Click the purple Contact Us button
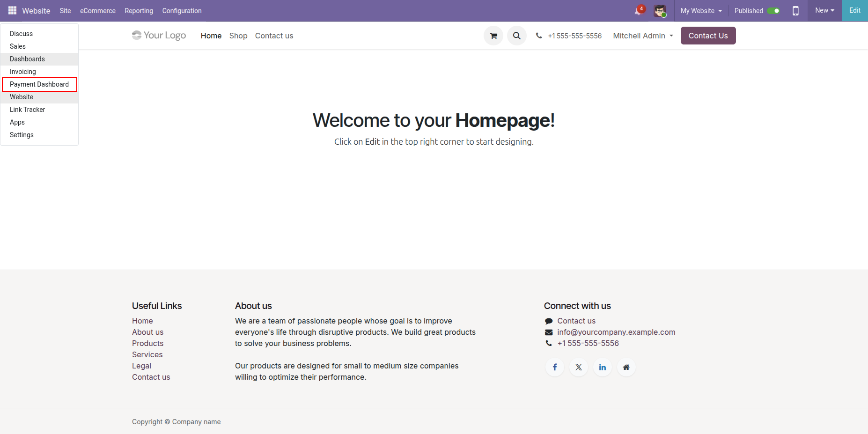Viewport: 868px width, 434px height. click(x=708, y=36)
